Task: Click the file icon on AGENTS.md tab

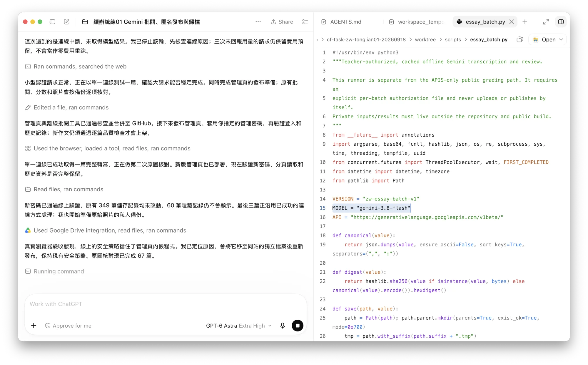Action: tap(324, 22)
